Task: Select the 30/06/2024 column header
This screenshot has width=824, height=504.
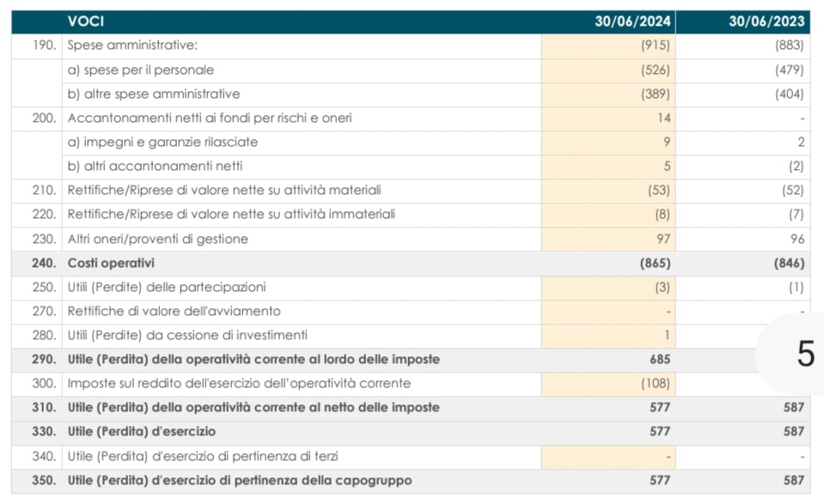Action: pyautogui.click(x=632, y=21)
